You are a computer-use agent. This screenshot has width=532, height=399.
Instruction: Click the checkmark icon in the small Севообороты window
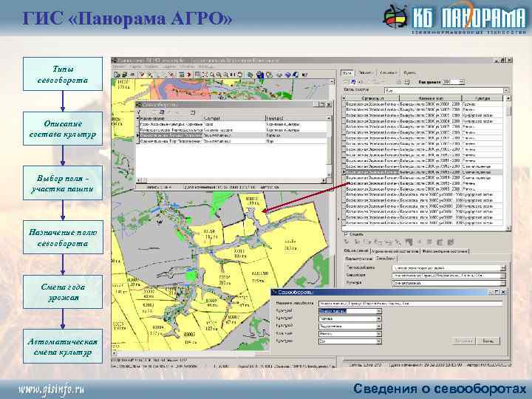coord(140,112)
